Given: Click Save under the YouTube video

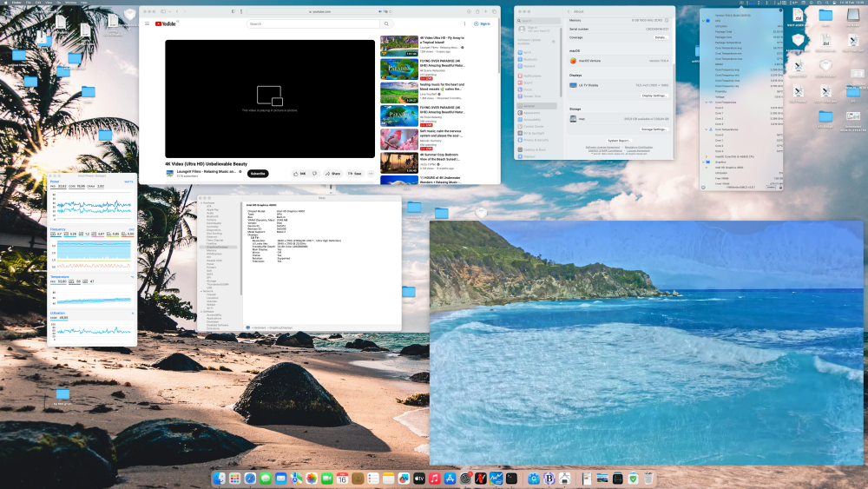Looking at the screenshot, I should tap(355, 174).
